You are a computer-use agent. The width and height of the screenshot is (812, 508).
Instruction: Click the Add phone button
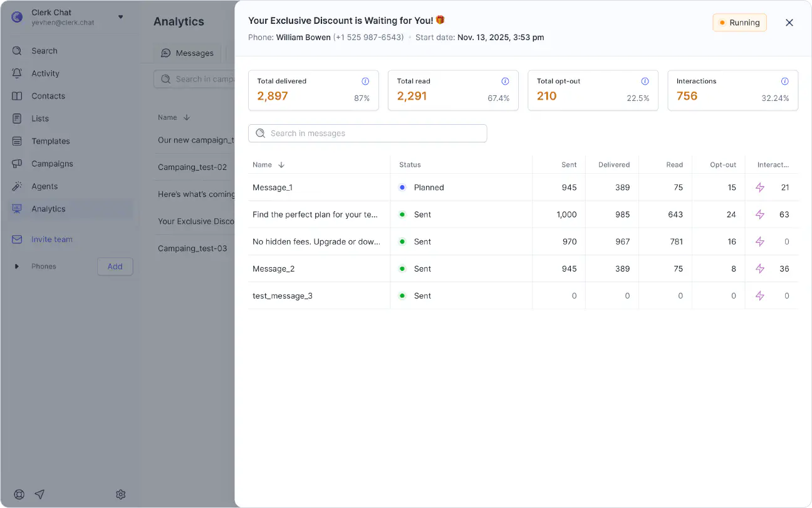(x=115, y=267)
